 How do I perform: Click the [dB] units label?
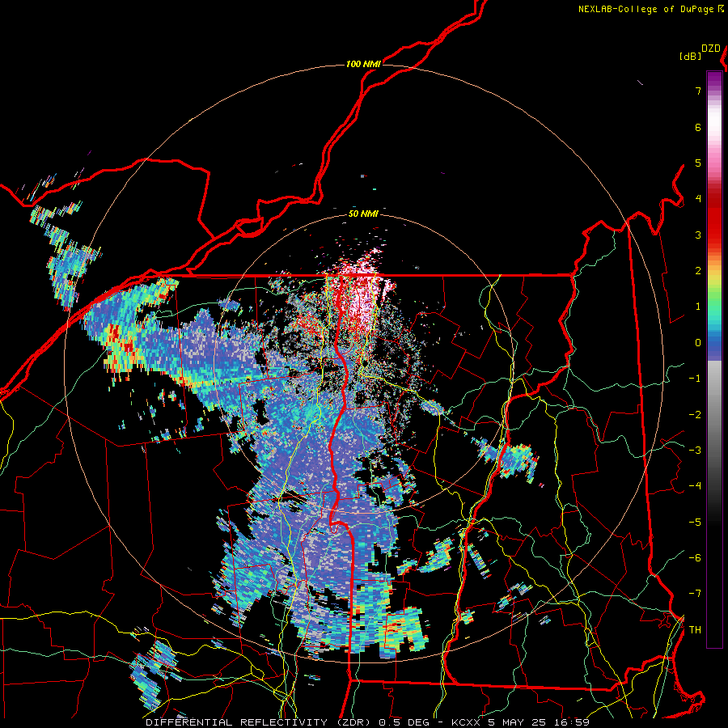(691, 57)
